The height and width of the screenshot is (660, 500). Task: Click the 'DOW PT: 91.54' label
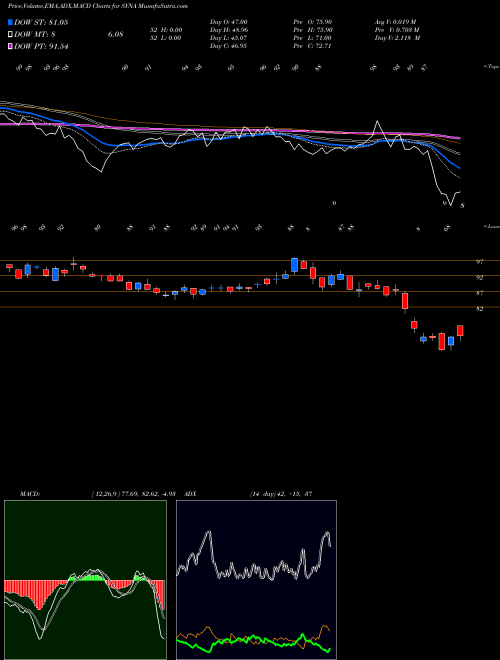point(41,46)
